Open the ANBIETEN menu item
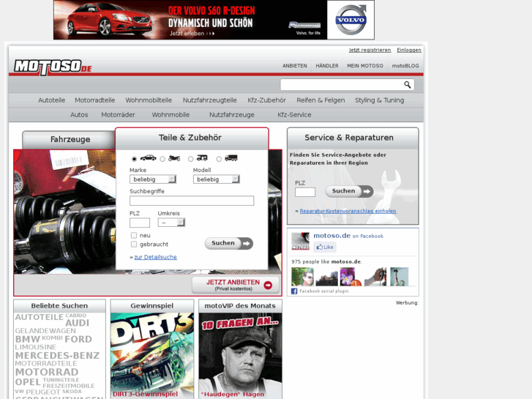The width and height of the screenshot is (532, 399). tap(294, 66)
